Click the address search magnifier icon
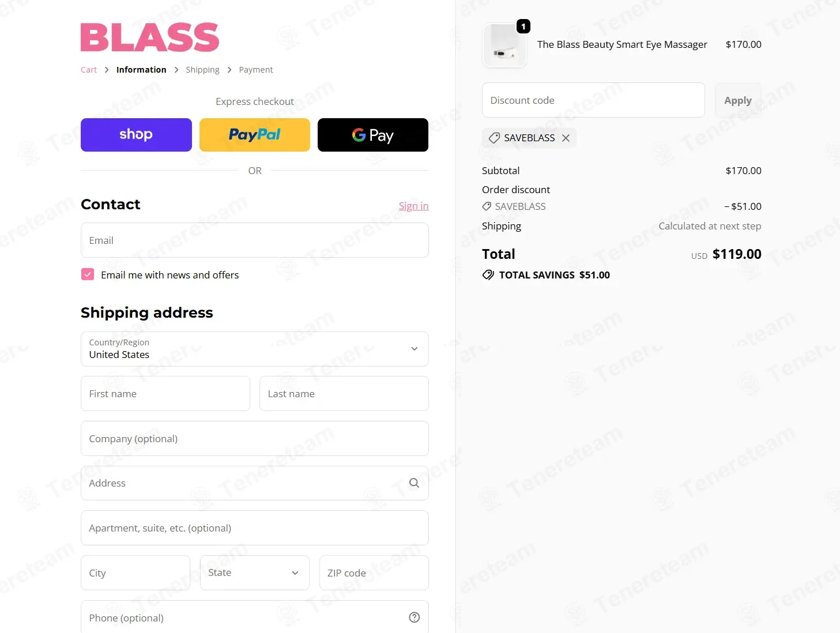 tap(414, 483)
